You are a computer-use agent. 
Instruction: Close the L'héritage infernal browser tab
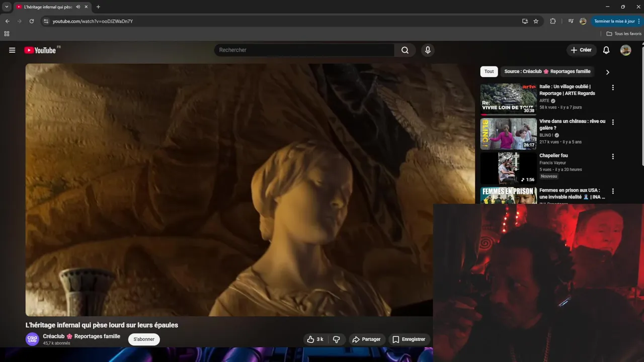(x=86, y=7)
